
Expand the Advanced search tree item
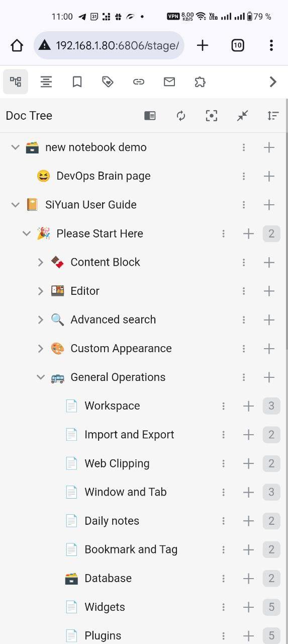point(41,319)
